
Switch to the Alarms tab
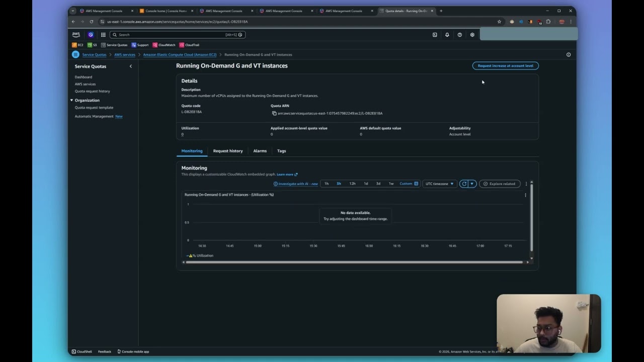260,151
